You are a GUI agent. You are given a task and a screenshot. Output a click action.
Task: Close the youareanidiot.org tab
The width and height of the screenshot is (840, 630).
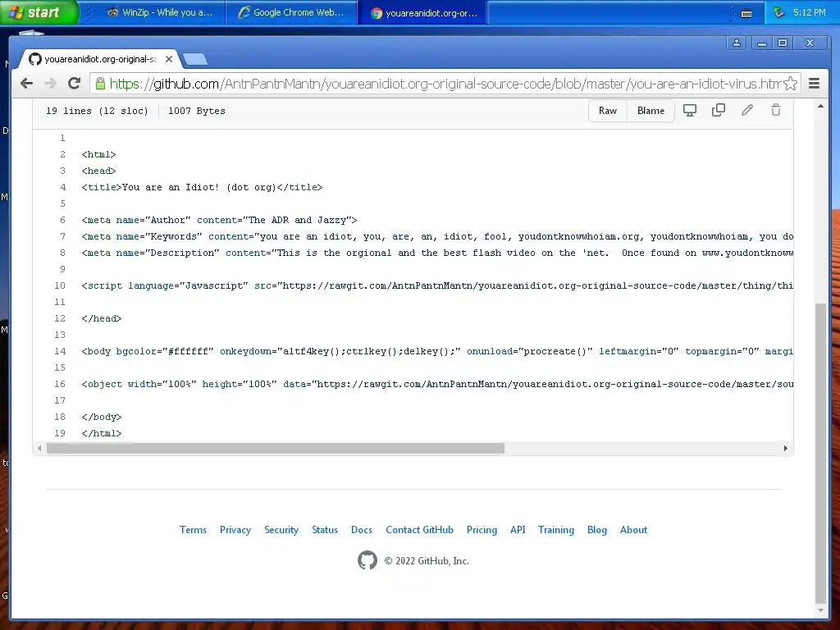pyautogui.click(x=169, y=59)
